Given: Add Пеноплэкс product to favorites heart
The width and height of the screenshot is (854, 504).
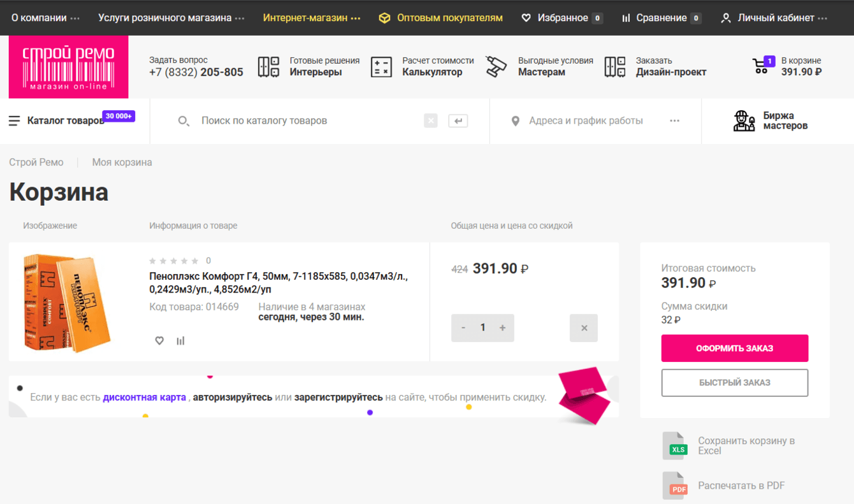Looking at the screenshot, I should pos(159,341).
